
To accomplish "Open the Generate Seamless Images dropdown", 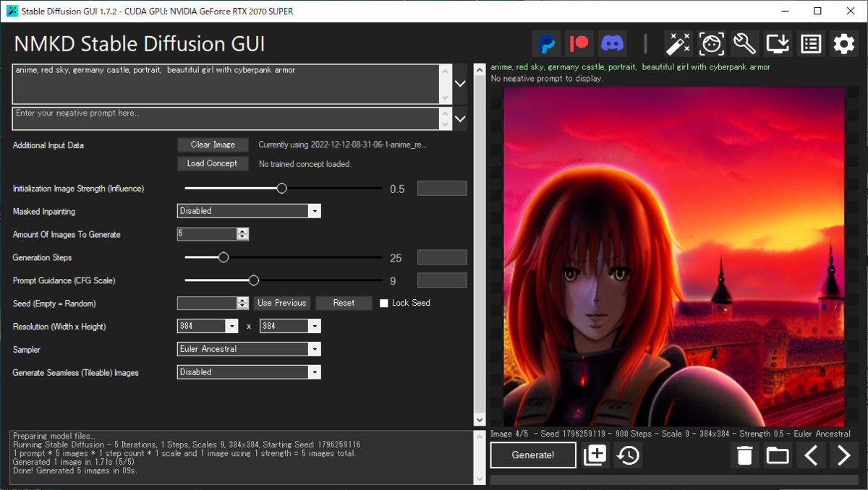I will point(249,372).
